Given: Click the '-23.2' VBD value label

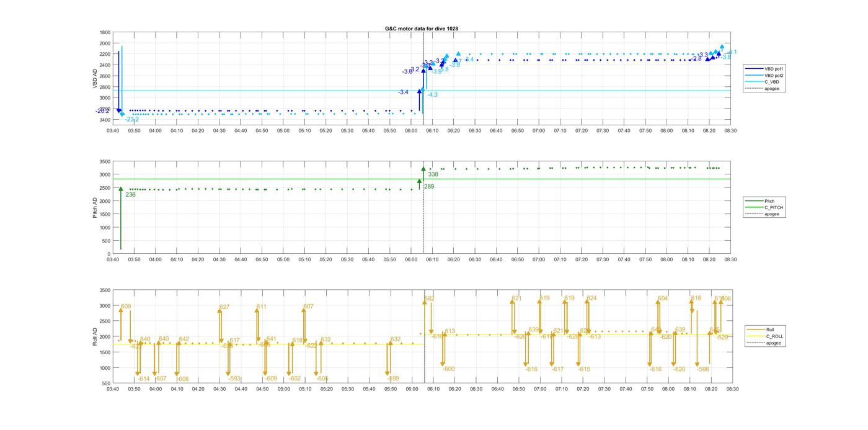Looking at the screenshot, I should [132, 119].
